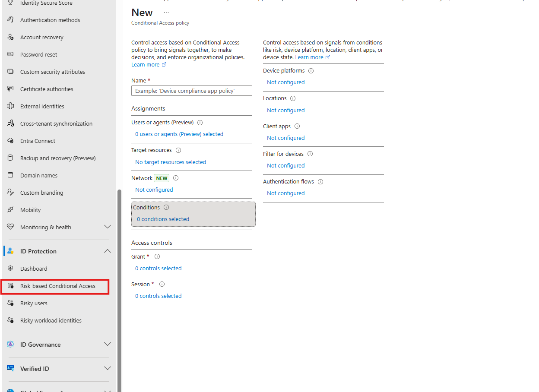Open 'Not configured' under Filter for devices
539x392 pixels.
(x=285, y=166)
